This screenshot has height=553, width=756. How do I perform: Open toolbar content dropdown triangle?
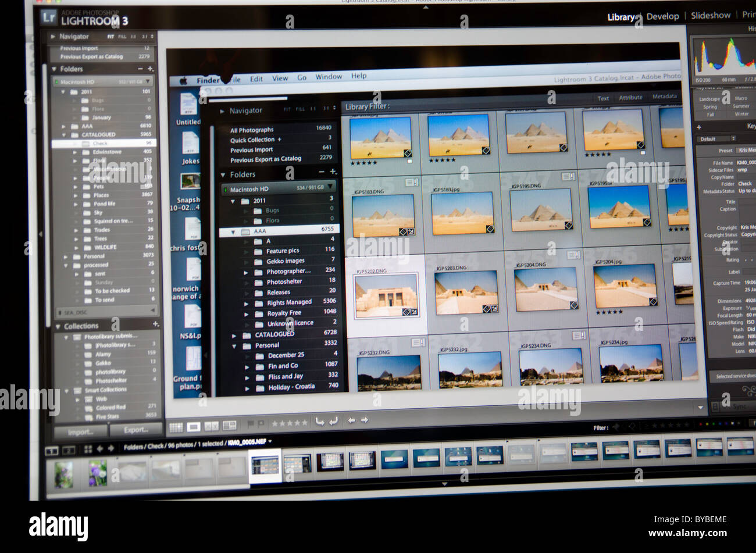pyautogui.click(x=700, y=408)
